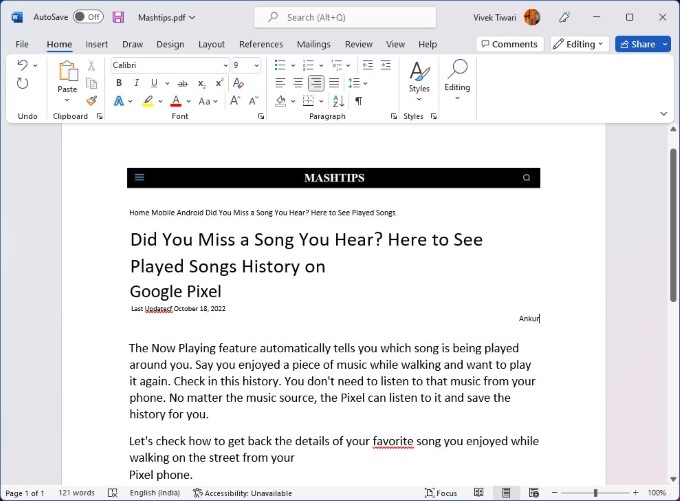Click the Share button
This screenshot has width=680, height=501.
[637, 44]
